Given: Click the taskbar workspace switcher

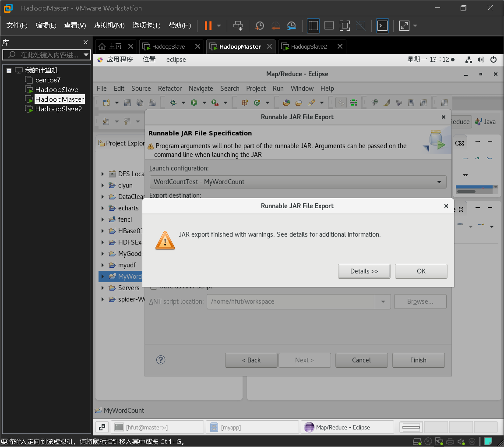Looking at the screenshot, I should 411,427.
